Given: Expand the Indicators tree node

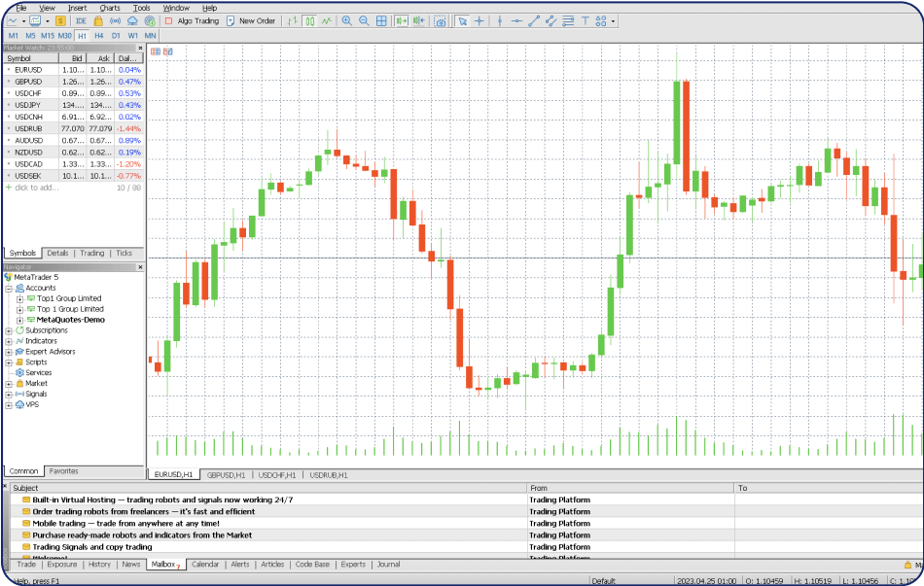Looking at the screenshot, I should point(9,341).
